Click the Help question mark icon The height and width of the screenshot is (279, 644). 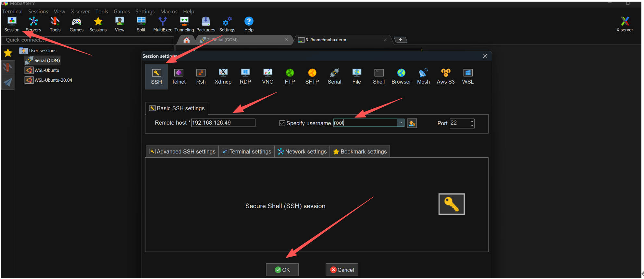point(249,24)
